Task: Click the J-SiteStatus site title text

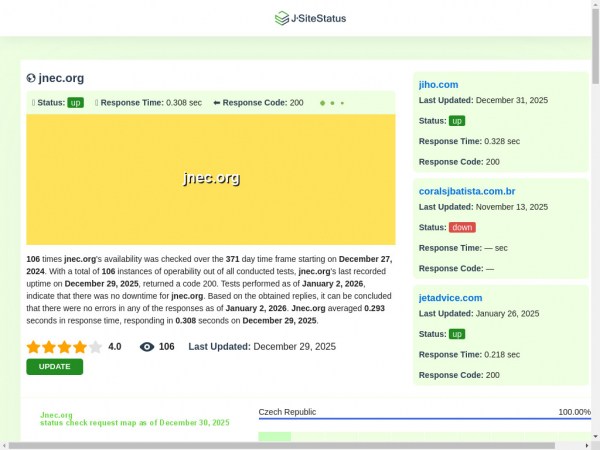Action: click(x=318, y=18)
